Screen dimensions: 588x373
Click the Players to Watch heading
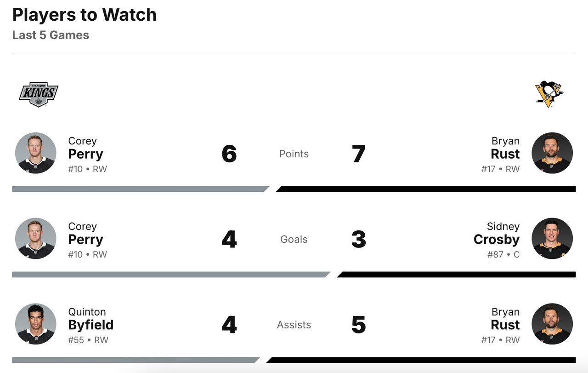85,15
